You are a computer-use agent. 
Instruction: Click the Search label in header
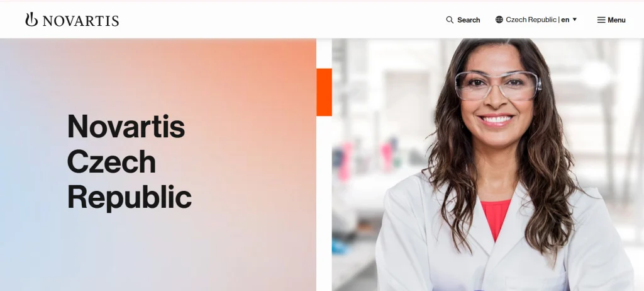469,20
